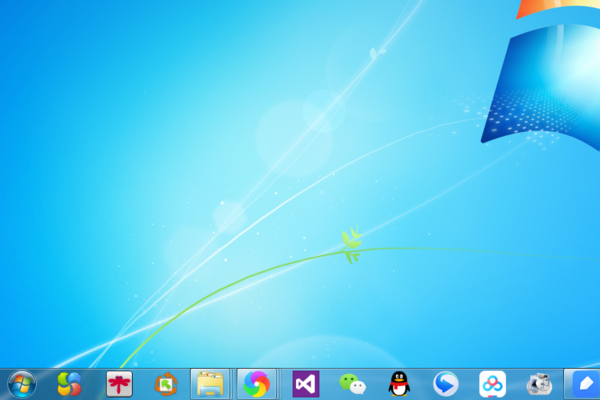Click the gray camera device icon
600x400 pixels.
click(x=540, y=383)
